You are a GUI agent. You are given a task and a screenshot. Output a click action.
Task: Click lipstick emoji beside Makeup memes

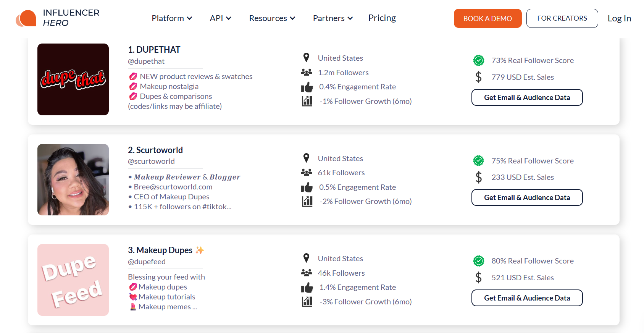[x=133, y=307]
